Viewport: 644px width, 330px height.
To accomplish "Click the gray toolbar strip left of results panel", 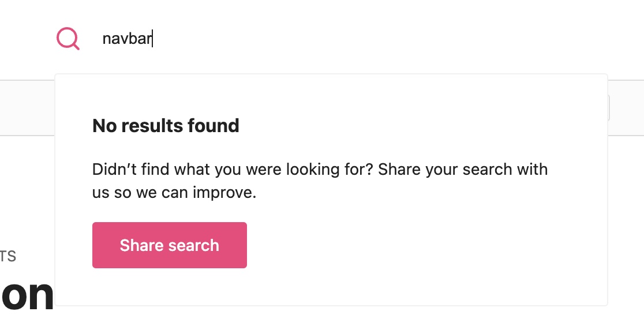I will 27,107.
